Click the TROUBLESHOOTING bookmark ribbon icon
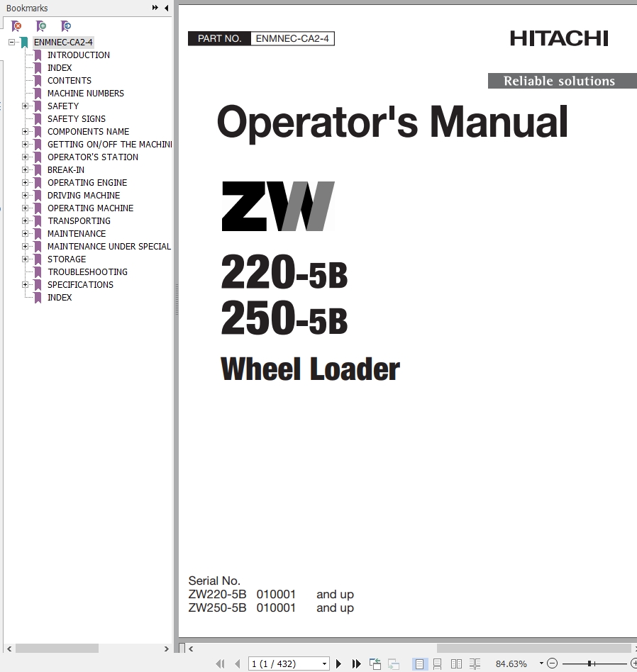This screenshot has height=672, width=637. [38, 271]
